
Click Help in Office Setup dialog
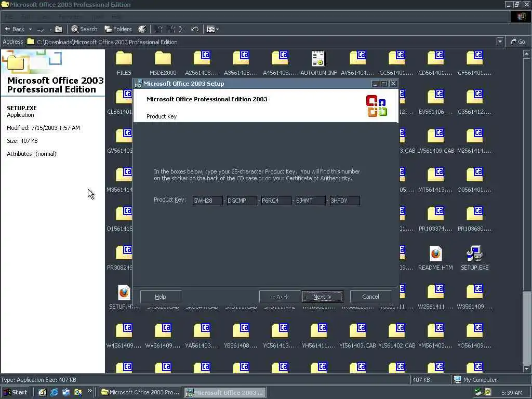point(161,297)
